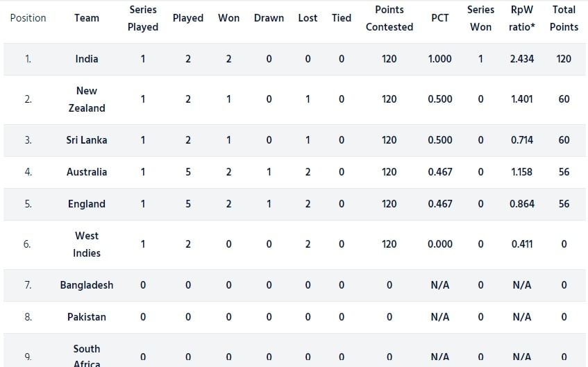Viewport: 588px width, 367px height.
Task: Click the RpW ratio column header
Action: click(522, 18)
